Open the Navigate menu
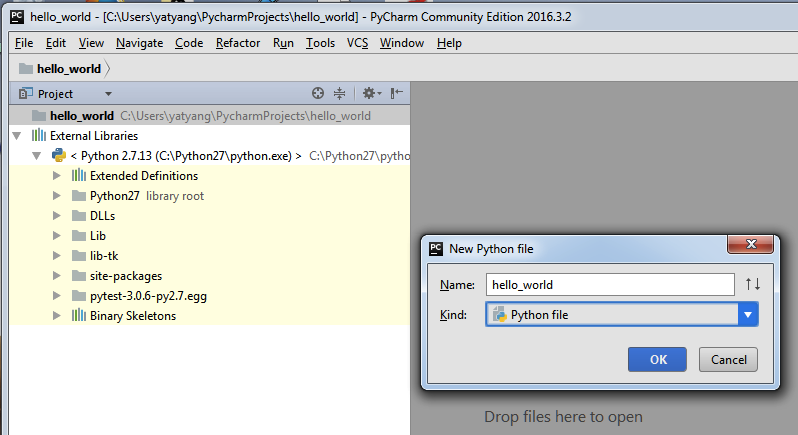This screenshot has height=435, width=798. pyautogui.click(x=139, y=43)
